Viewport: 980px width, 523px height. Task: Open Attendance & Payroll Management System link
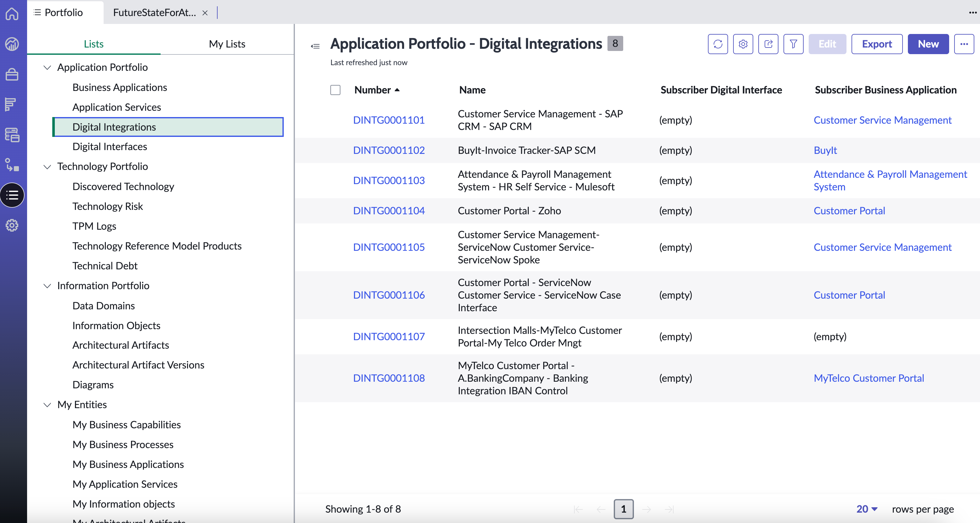[890, 181]
